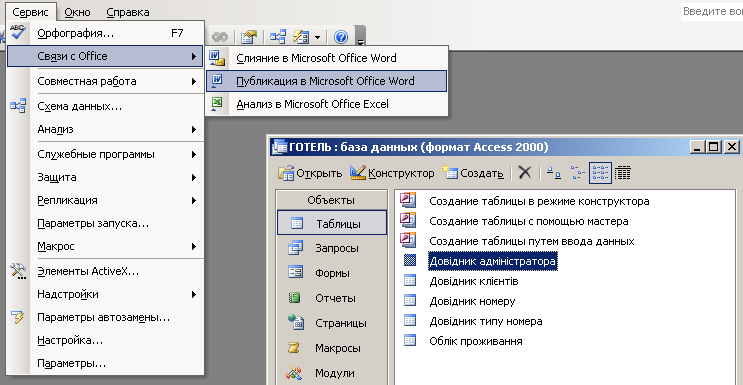The image size is (743, 385).
Task: Select Запросы in the Объекты pane
Action: pos(332,248)
